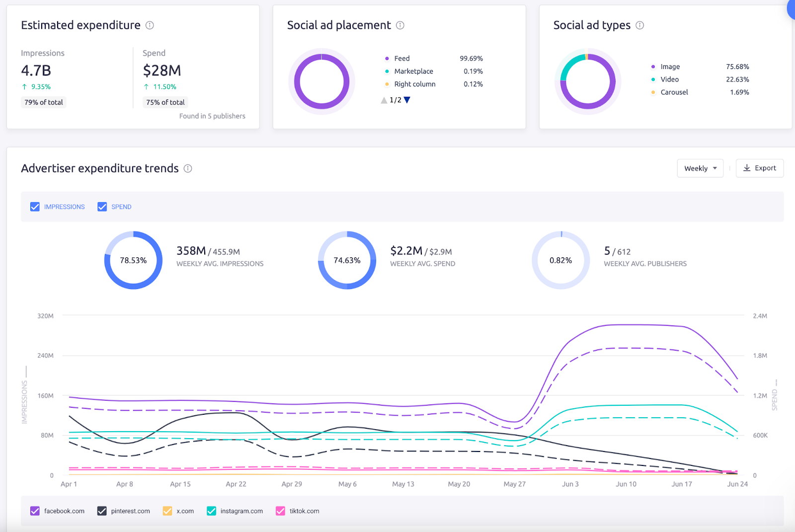Select the Video legend entry in ad types
This screenshot has height=532, width=795.
coord(669,79)
